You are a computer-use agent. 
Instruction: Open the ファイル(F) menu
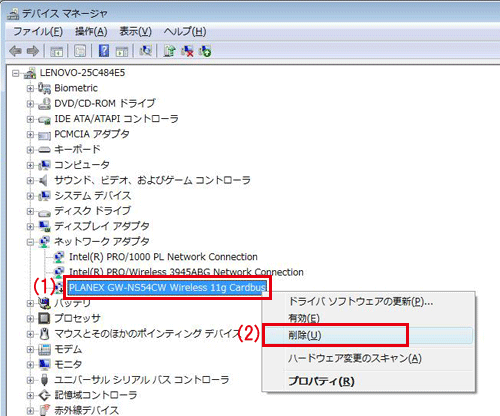(x=38, y=32)
